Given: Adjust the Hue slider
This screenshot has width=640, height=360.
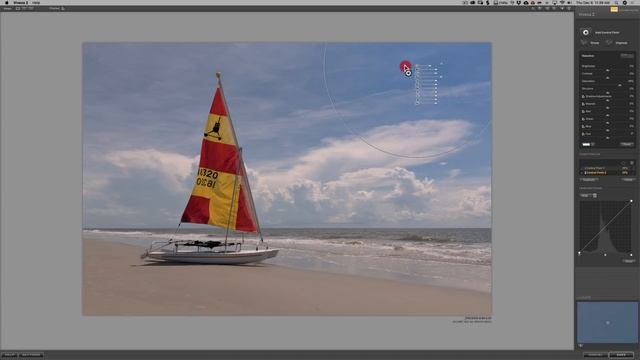Looking at the screenshot, I should 607,137.
